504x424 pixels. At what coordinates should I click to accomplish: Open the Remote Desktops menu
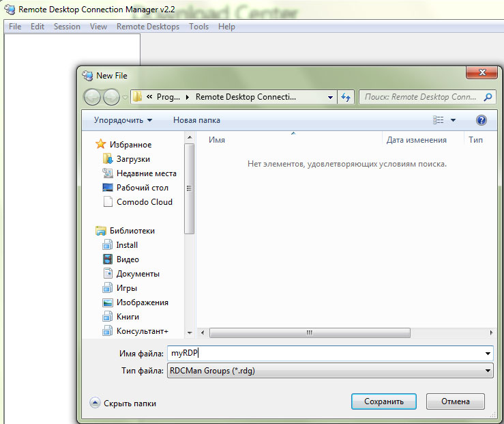click(x=148, y=27)
